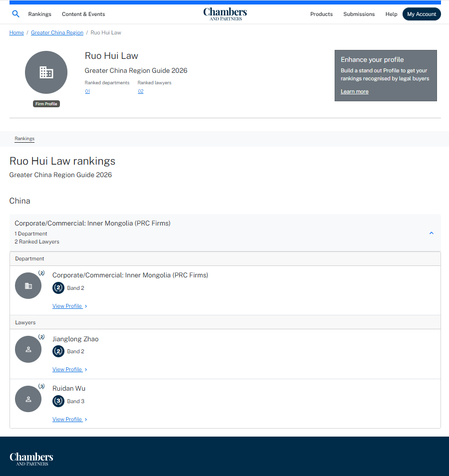
Task: Click Learn more in Enhance your profile
Action: (x=355, y=92)
